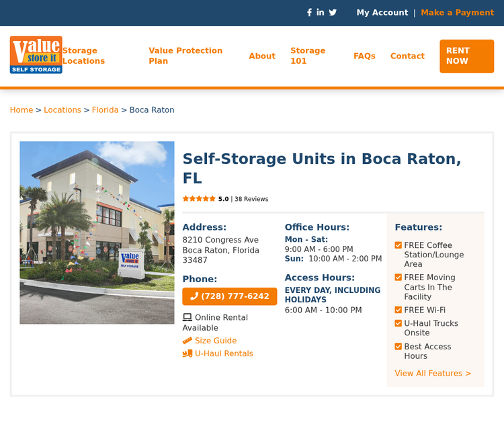The width and height of the screenshot is (504, 422).
Task: Click the Boca Raton facility photo
Action: [97, 233]
